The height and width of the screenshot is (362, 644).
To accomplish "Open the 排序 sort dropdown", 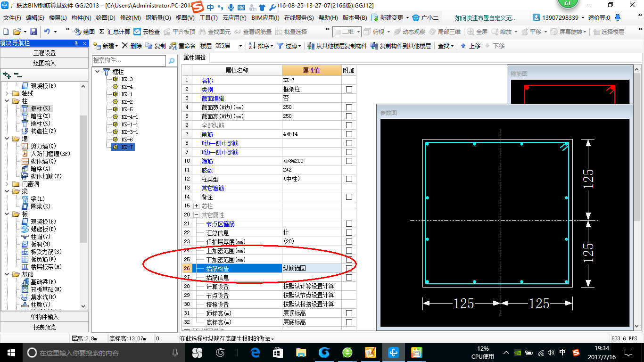I will coord(261,46).
